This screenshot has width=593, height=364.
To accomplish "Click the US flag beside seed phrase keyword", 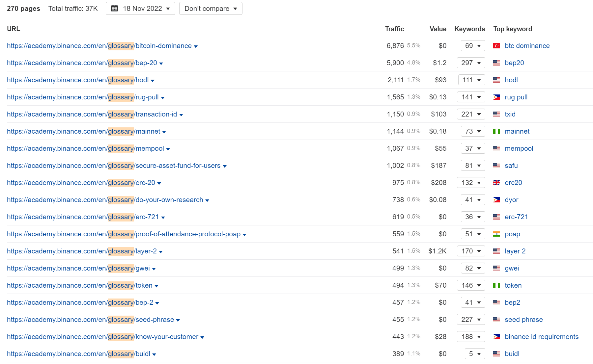I will [496, 320].
